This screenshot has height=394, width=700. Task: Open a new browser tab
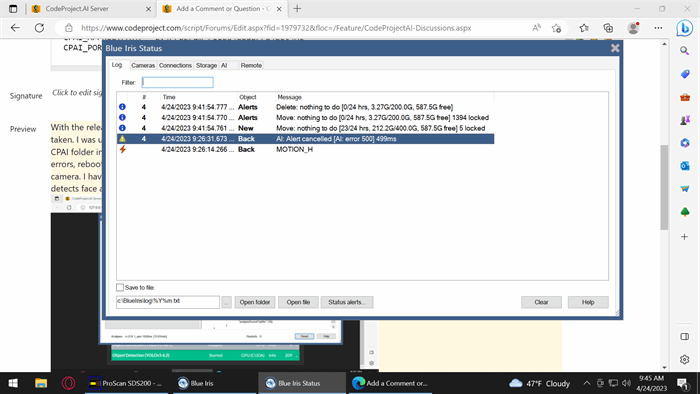[x=297, y=8]
